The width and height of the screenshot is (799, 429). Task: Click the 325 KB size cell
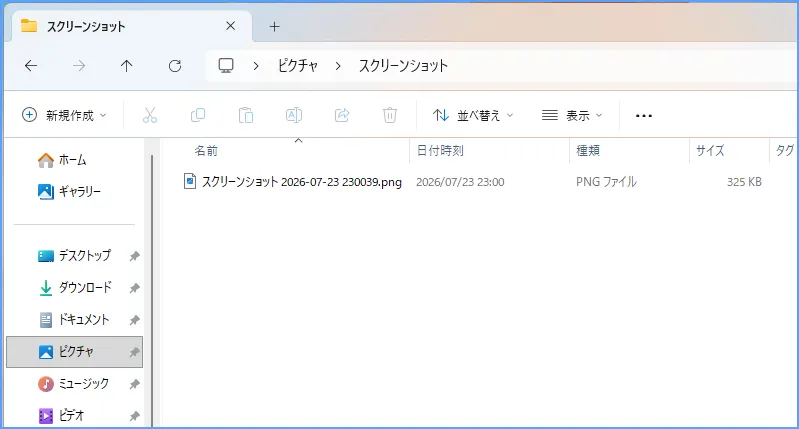[x=744, y=182]
